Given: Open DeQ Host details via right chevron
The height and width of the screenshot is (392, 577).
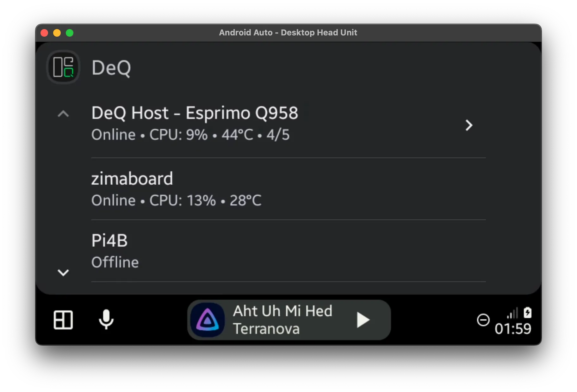Looking at the screenshot, I should coord(469,125).
